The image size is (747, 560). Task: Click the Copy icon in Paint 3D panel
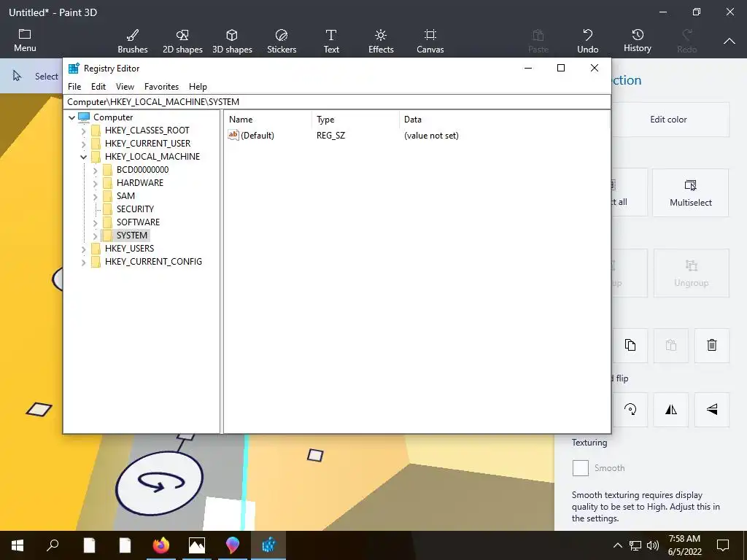pyautogui.click(x=630, y=345)
